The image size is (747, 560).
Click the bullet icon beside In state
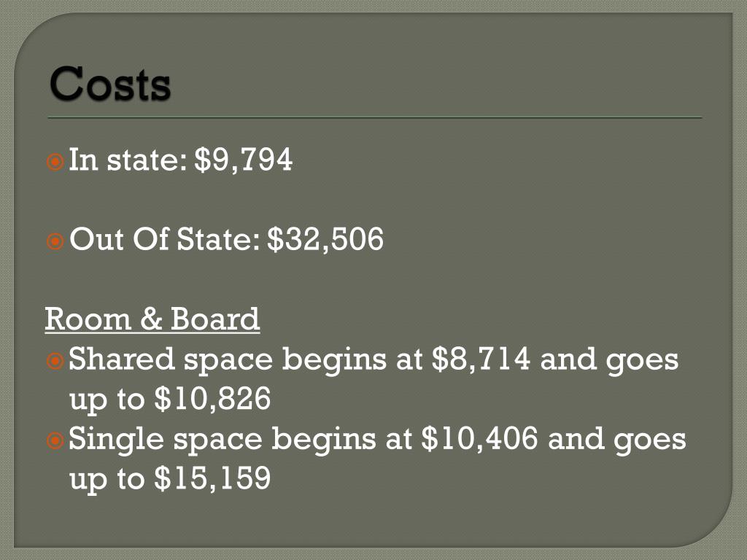click(x=55, y=162)
